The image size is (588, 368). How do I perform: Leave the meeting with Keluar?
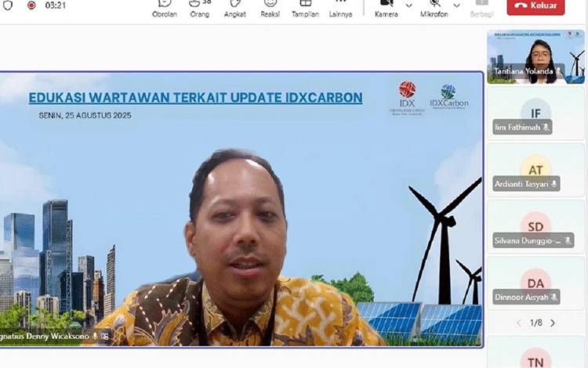pos(535,6)
